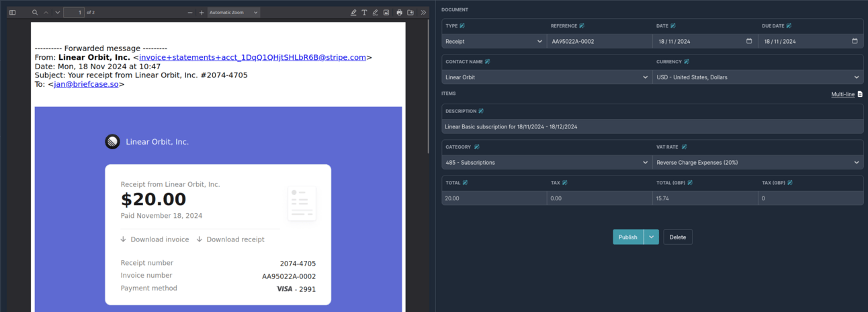Click the jan@briefcase.so email link
This screenshot has width=868, height=312.
click(x=86, y=84)
